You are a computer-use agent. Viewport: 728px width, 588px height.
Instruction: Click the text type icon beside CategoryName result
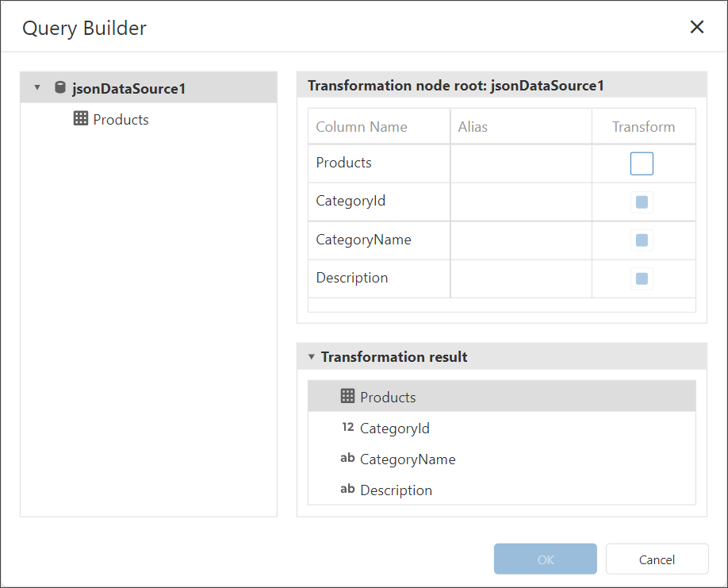pyautogui.click(x=347, y=459)
